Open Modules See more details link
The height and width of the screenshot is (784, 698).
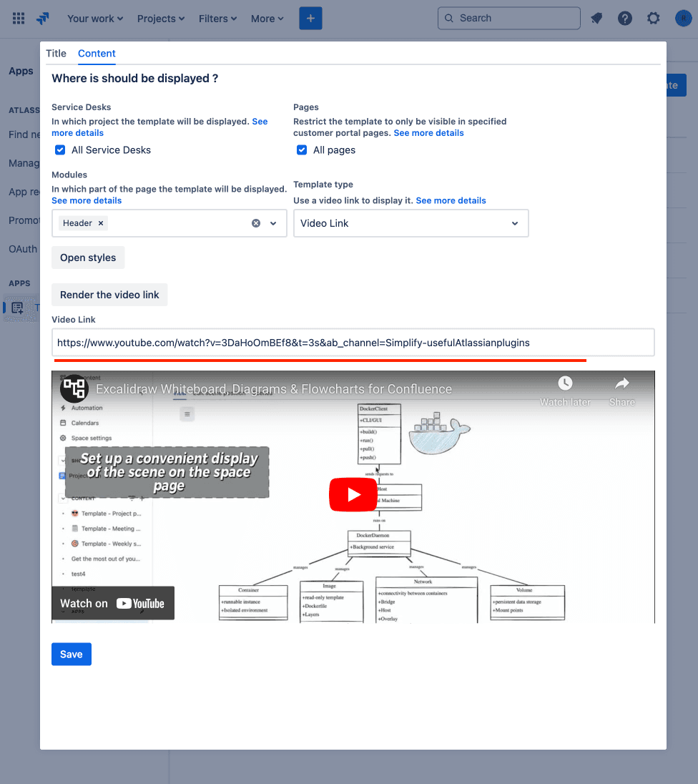pyautogui.click(x=87, y=200)
